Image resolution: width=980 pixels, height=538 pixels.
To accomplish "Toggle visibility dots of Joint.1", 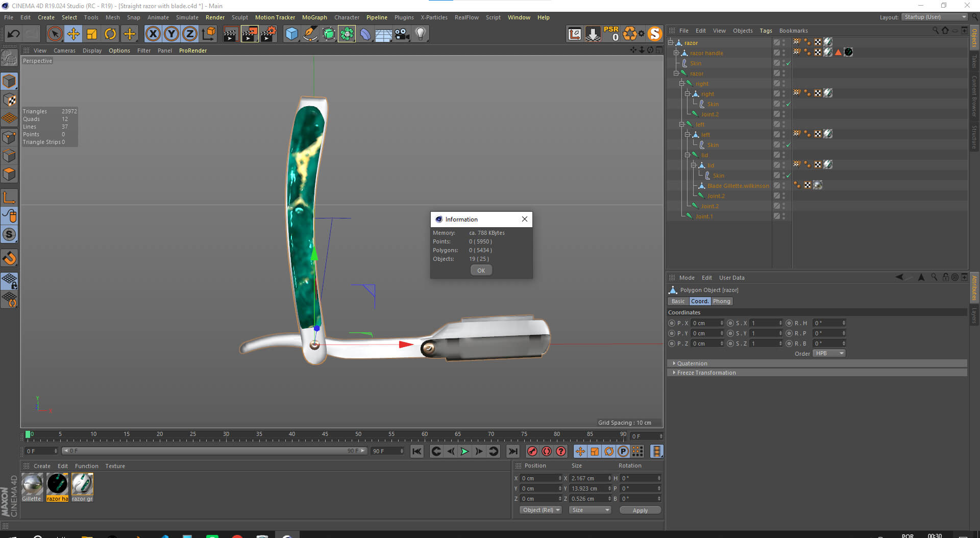I will click(x=784, y=216).
